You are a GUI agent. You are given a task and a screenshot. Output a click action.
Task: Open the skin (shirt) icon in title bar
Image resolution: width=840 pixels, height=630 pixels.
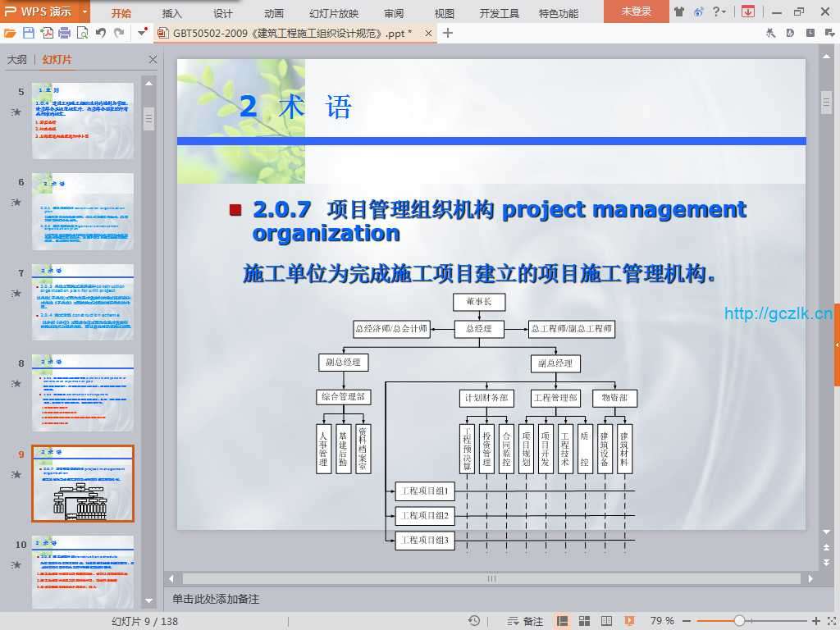pyautogui.click(x=679, y=11)
